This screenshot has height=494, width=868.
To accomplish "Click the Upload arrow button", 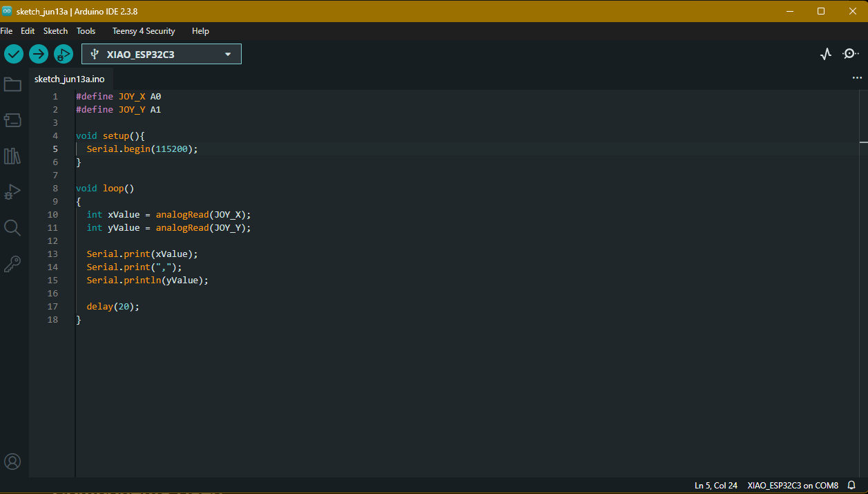I will coord(39,54).
